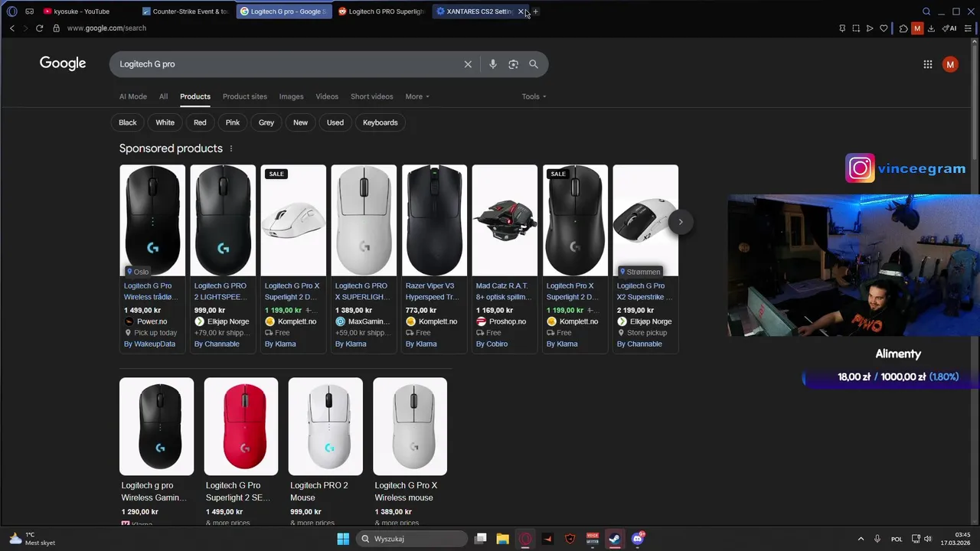Toggle the Black color filter chip
Screen dimensions: 980x551
(128, 122)
